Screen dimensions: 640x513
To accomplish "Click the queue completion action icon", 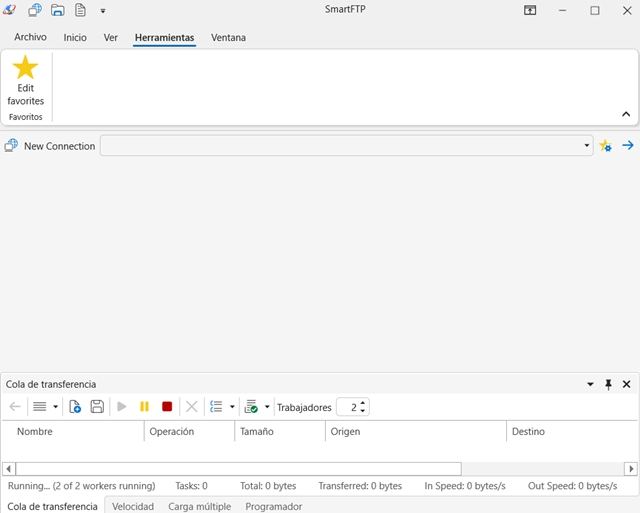I will 251,406.
